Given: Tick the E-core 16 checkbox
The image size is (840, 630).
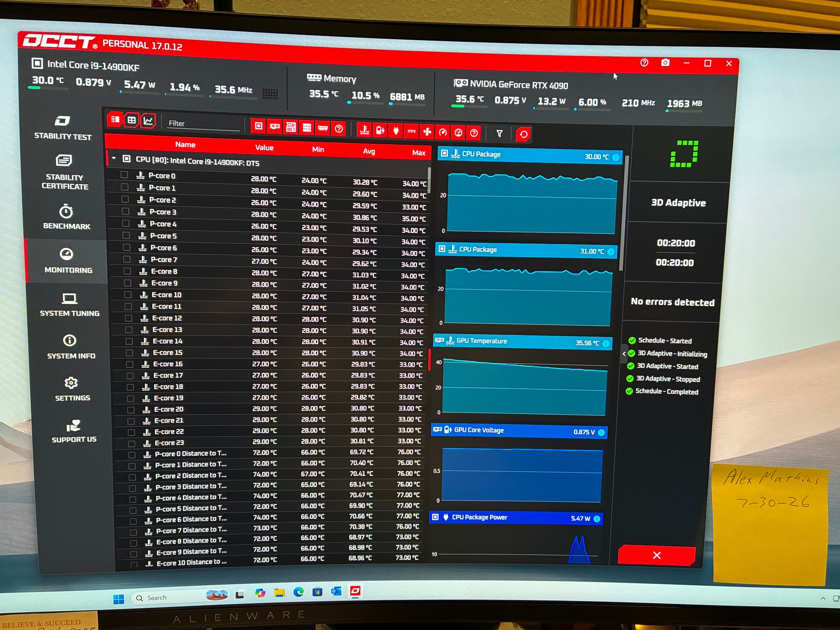Looking at the screenshot, I should click(130, 364).
